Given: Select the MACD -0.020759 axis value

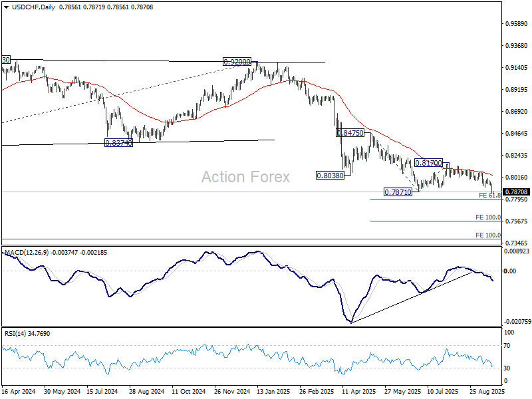Looking at the screenshot, I should 516,321.
